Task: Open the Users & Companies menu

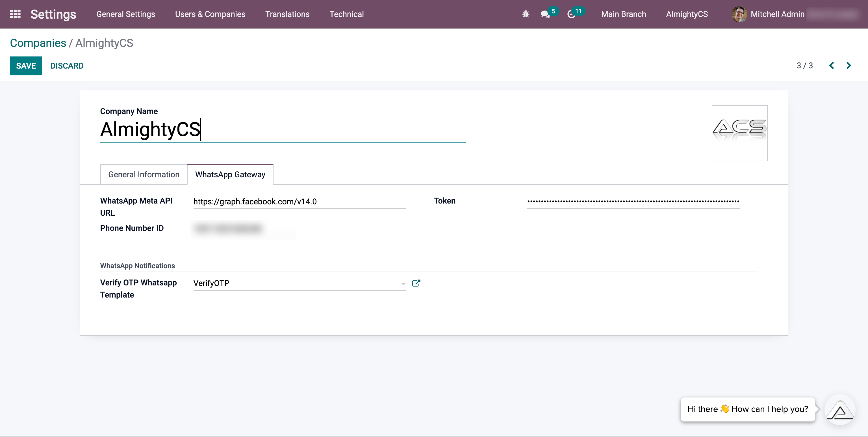Action: pos(210,14)
